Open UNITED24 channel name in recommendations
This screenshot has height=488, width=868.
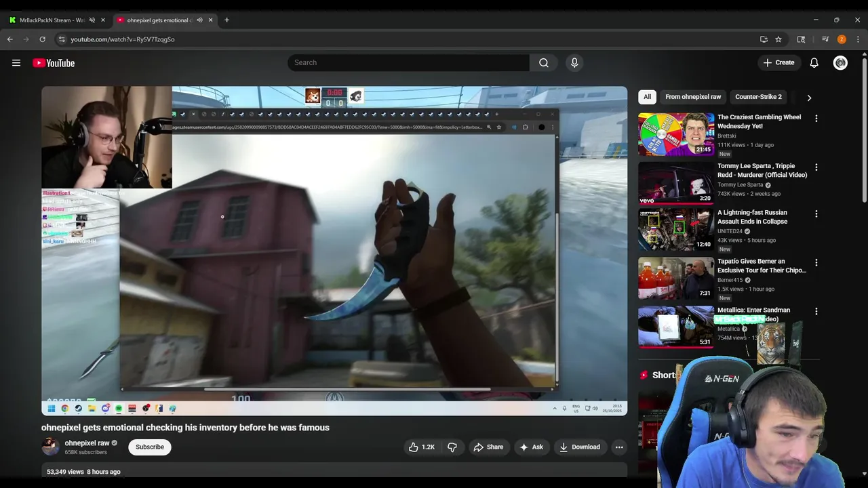point(729,231)
